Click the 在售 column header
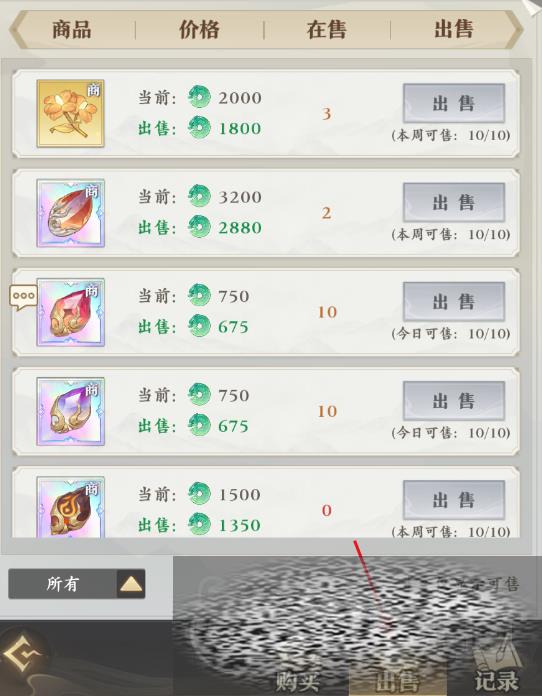The height and width of the screenshot is (696, 542). coord(327,30)
